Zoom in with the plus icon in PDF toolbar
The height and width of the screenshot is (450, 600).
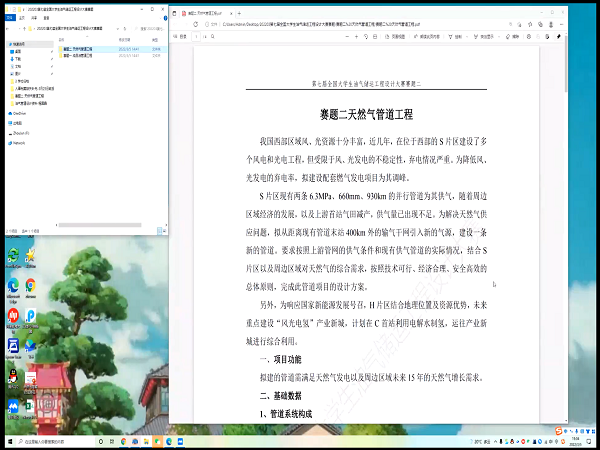[x=356, y=37]
